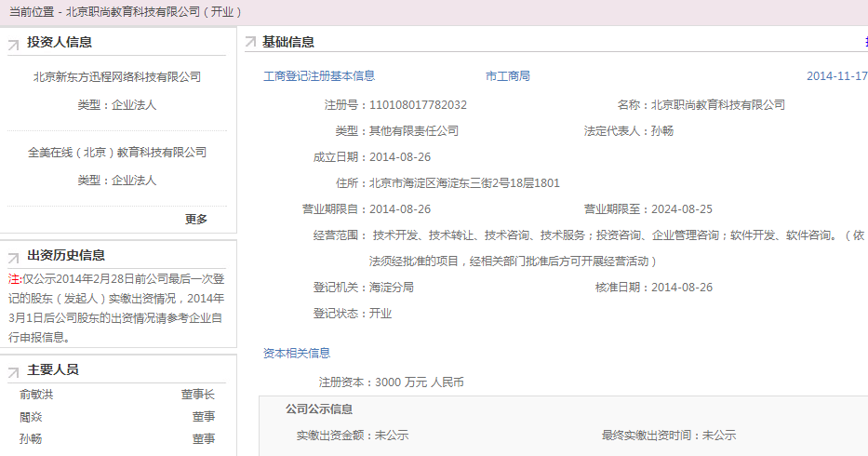868x456 pixels.
Task: Click 俞敏洪 in the key personnel list
Action: coord(36,395)
